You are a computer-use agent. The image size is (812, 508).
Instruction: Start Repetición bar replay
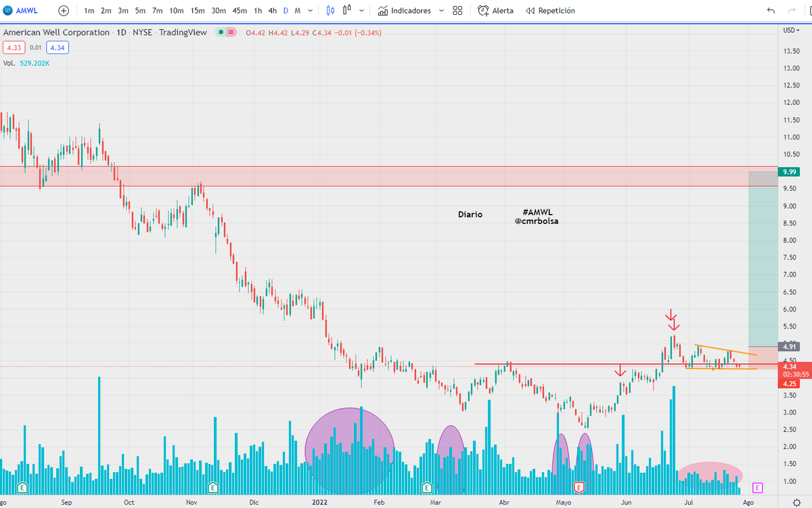[x=551, y=11]
